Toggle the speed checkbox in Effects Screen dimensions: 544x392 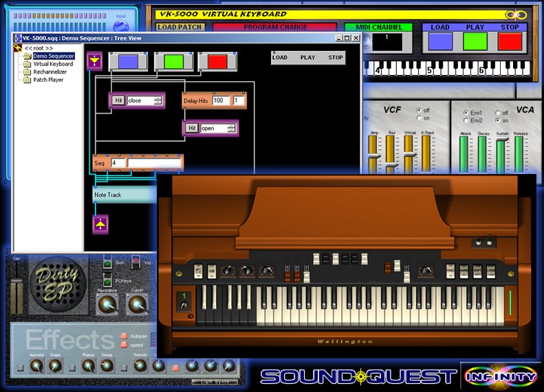click(124, 345)
